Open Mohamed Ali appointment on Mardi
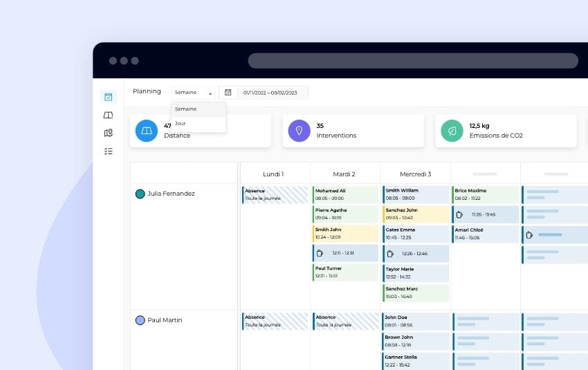The width and height of the screenshot is (588, 370). click(346, 194)
